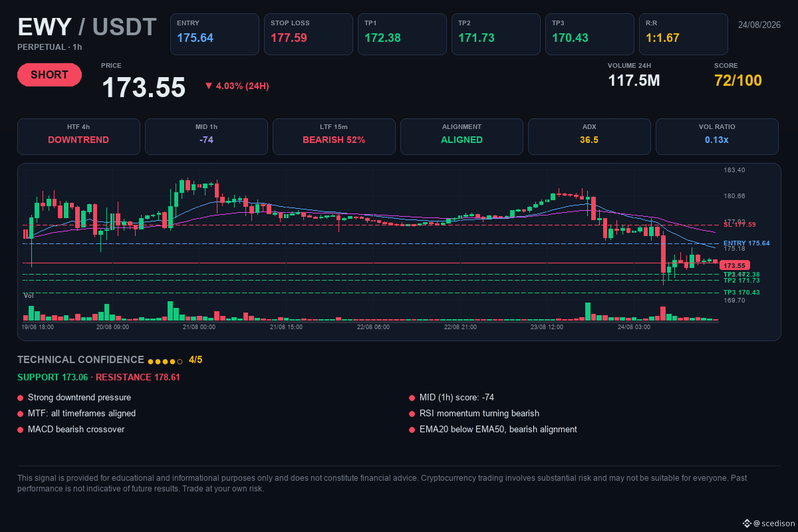
Task: Select the TP3 card with 170.43
Action: (x=590, y=34)
